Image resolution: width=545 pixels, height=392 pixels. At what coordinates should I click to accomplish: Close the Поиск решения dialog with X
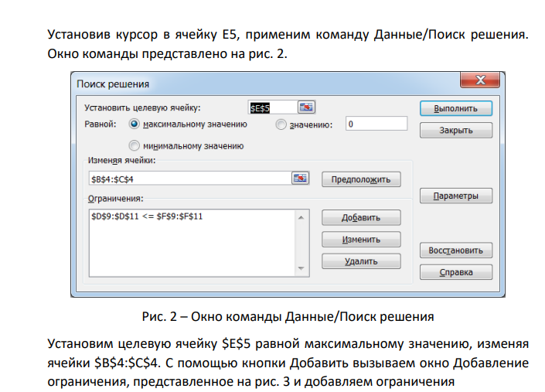pos(480,80)
